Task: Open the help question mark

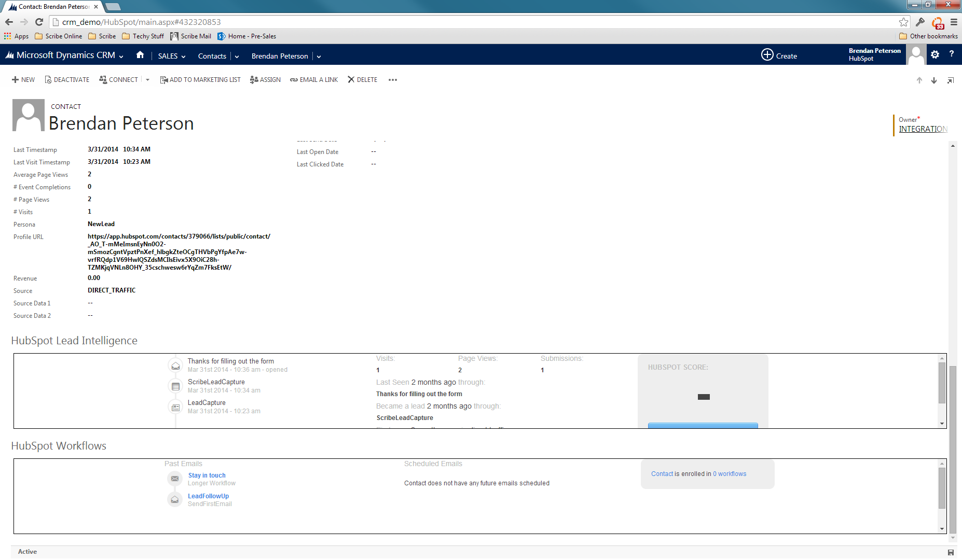Action: (x=952, y=54)
